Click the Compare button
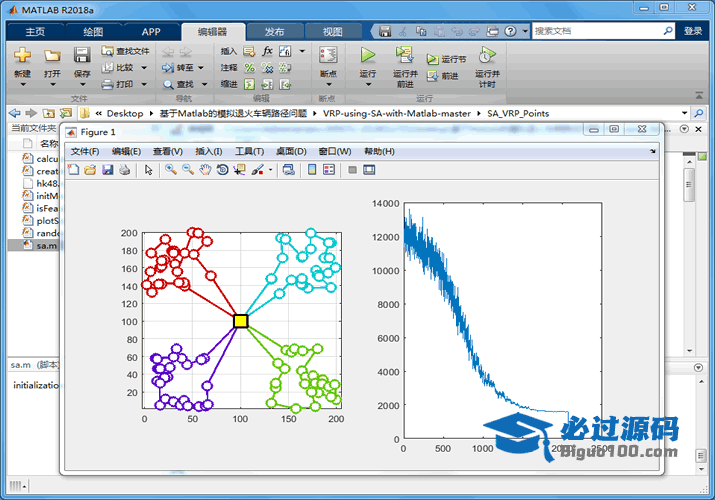The height and width of the screenshot is (500, 715). 118,67
